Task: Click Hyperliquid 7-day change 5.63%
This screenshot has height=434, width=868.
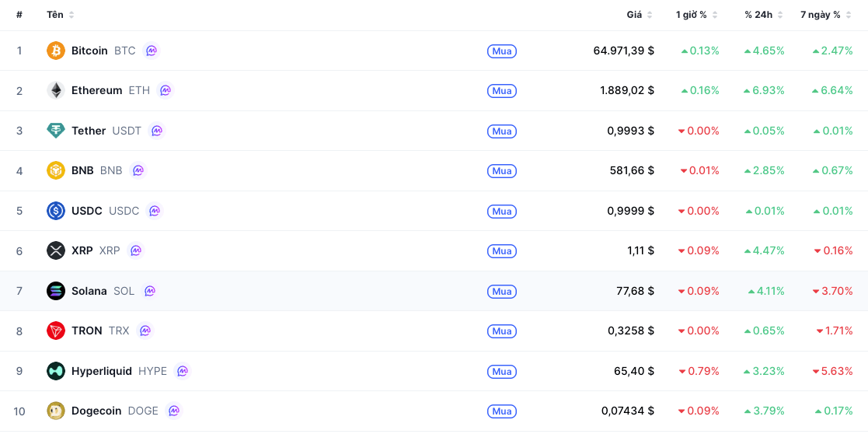Action: click(832, 371)
